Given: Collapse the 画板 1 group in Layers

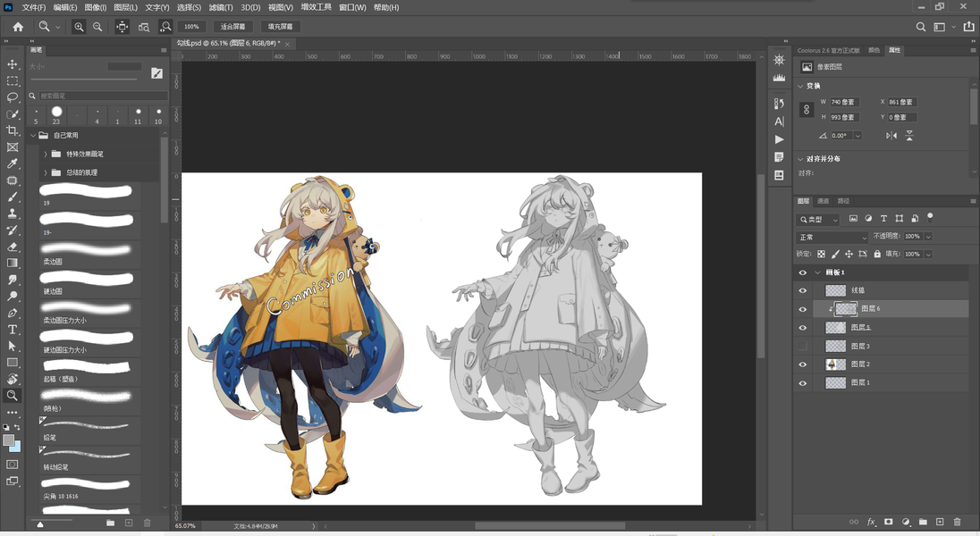Looking at the screenshot, I should click(817, 272).
